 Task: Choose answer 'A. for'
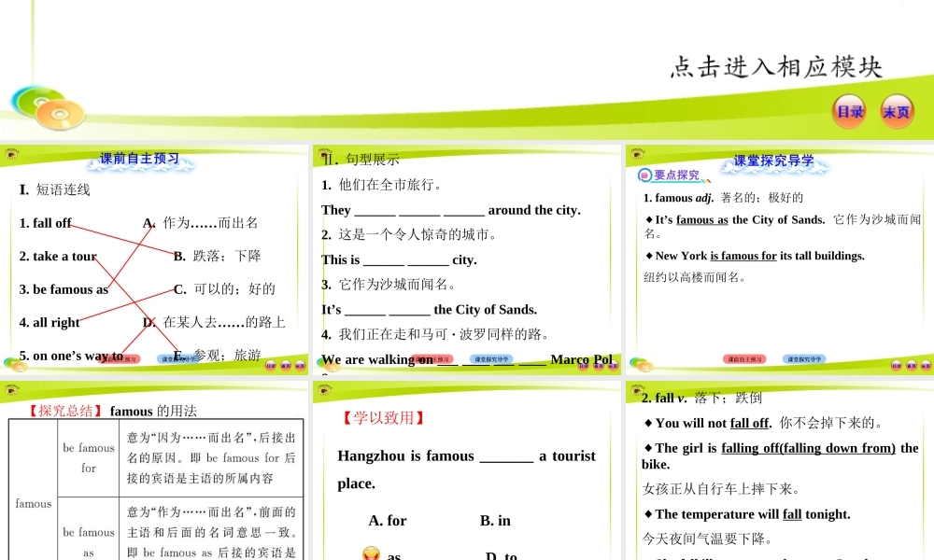click(x=388, y=521)
